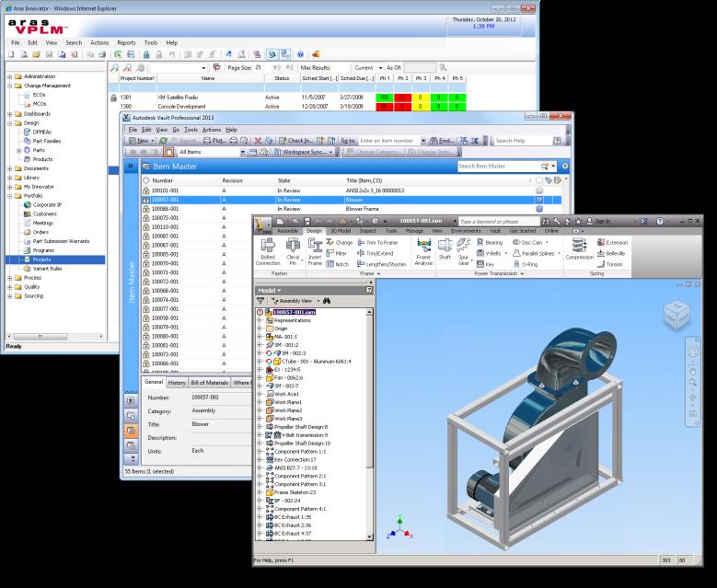Image resolution: width=717 pixels, height=588 pixels.
Task: Open the Bill of Materials tab in Vault
Action: 210,383
